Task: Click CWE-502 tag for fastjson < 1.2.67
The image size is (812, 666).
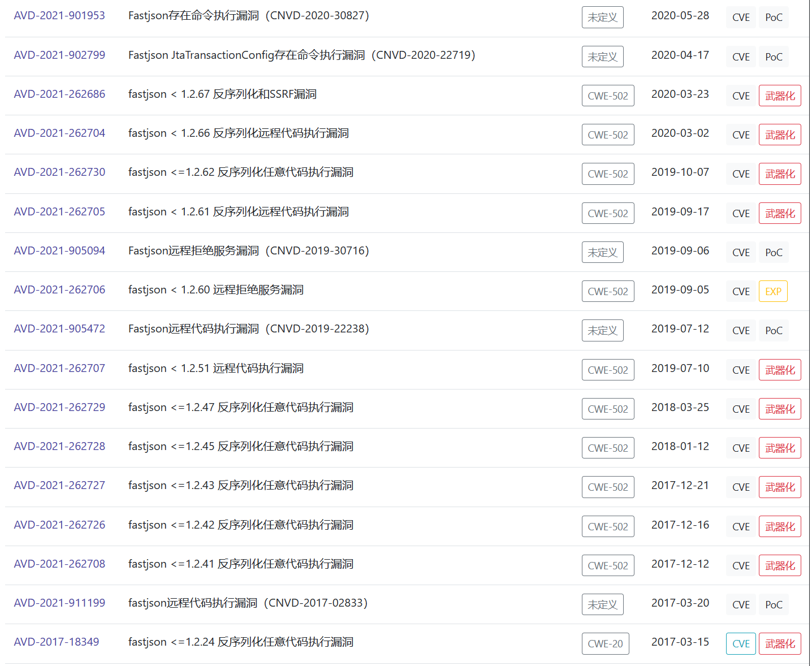Action: click(x=608, y=96)
